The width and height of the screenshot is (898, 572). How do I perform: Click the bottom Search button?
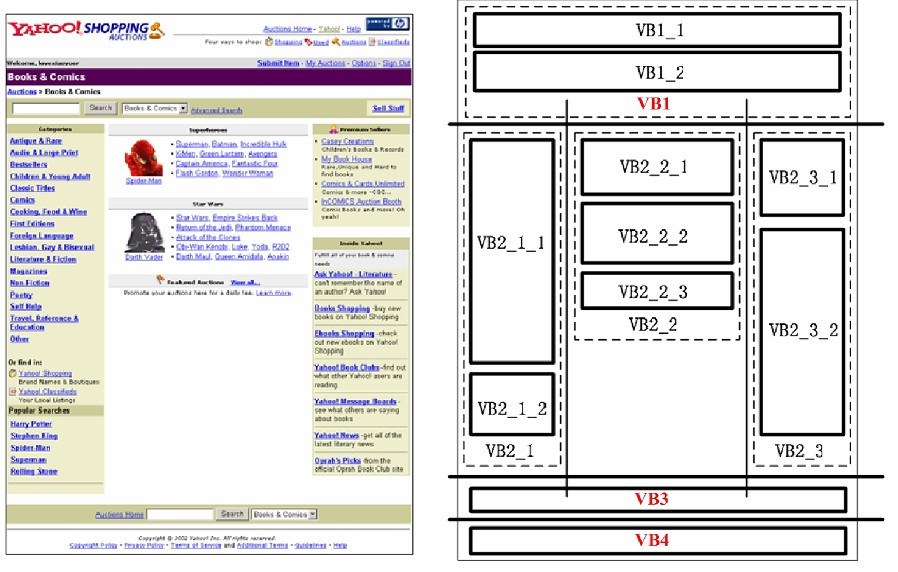pyautogui.click(x=232, y=514)
